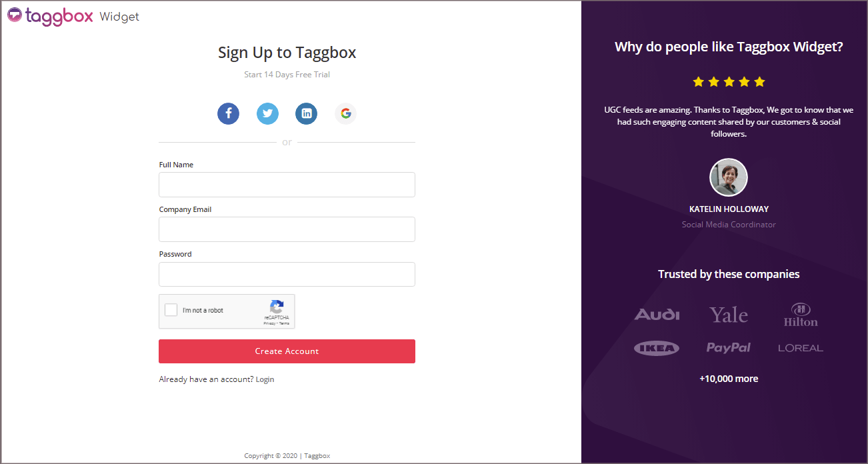The height and width of the screenshot is (464, 868).
Task: Click the five-star rating row
Action: 729,82
